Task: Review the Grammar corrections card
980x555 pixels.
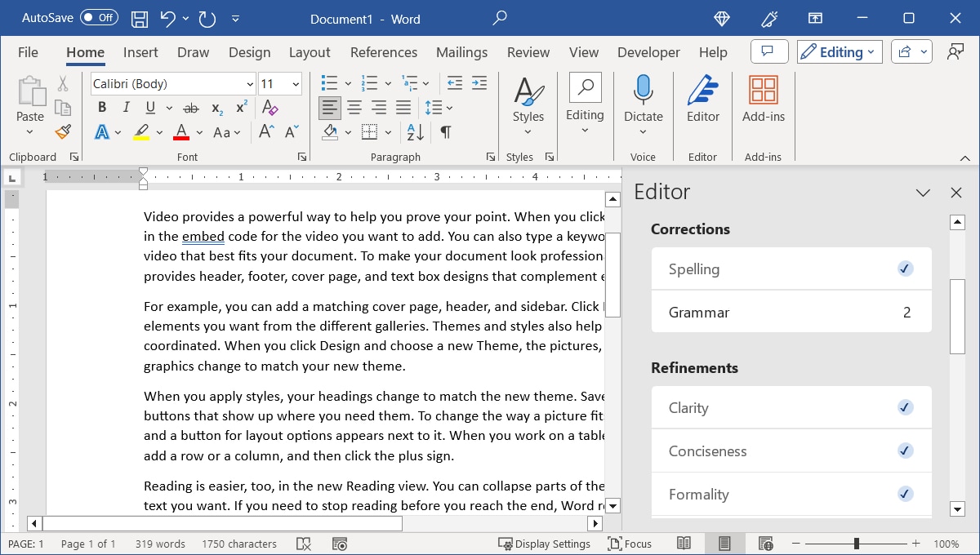Action: 791,312
